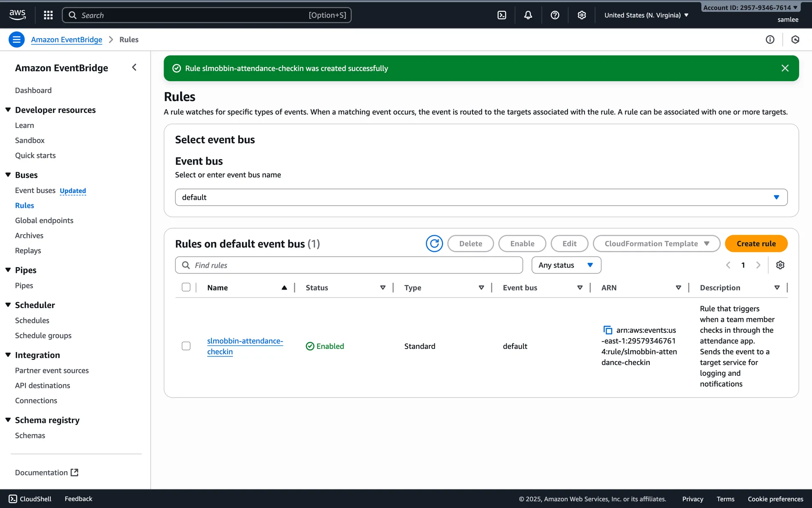
Task: Click the Create rule button
Action: [756, 243]
